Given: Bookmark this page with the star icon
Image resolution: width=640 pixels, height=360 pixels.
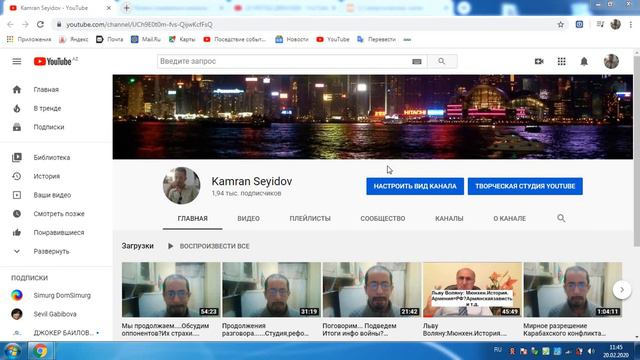Looking at the screenshot, I should [x=560, y=24].
